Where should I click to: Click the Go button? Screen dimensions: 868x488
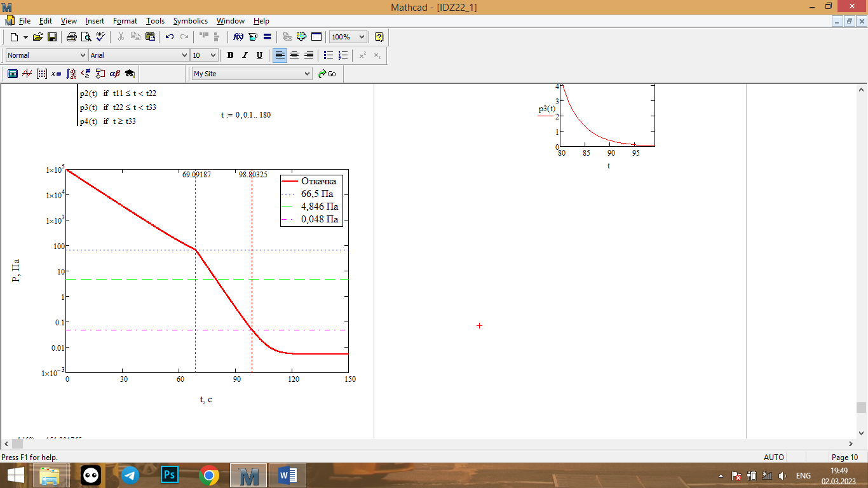pyautogui.click(x=327, y=74)
